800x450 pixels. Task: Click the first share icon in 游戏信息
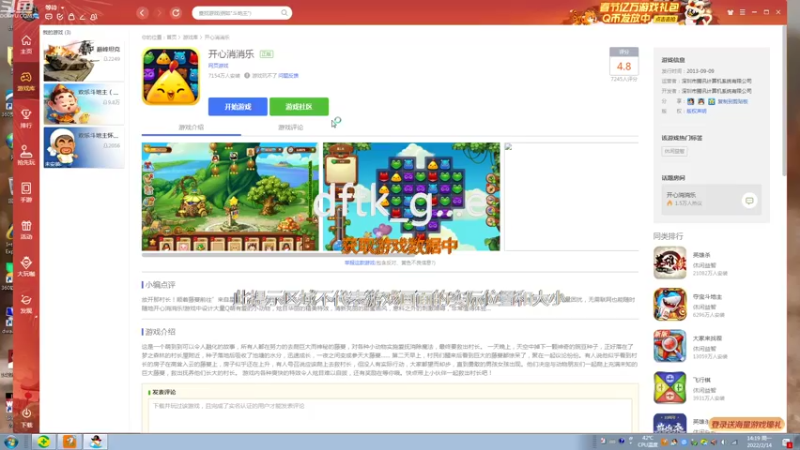point(690,102)
